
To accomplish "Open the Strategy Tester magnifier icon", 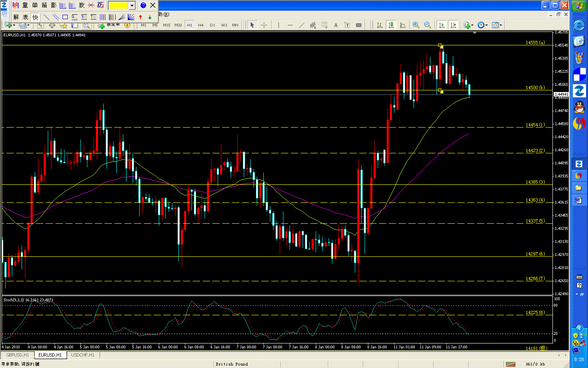I will (x=86, y=25).
